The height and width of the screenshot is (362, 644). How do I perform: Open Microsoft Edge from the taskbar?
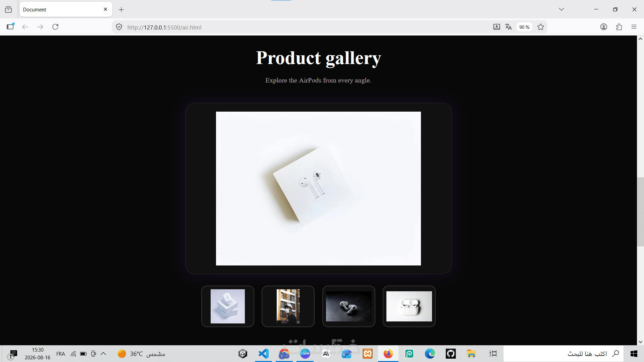(x=430, y=354)
